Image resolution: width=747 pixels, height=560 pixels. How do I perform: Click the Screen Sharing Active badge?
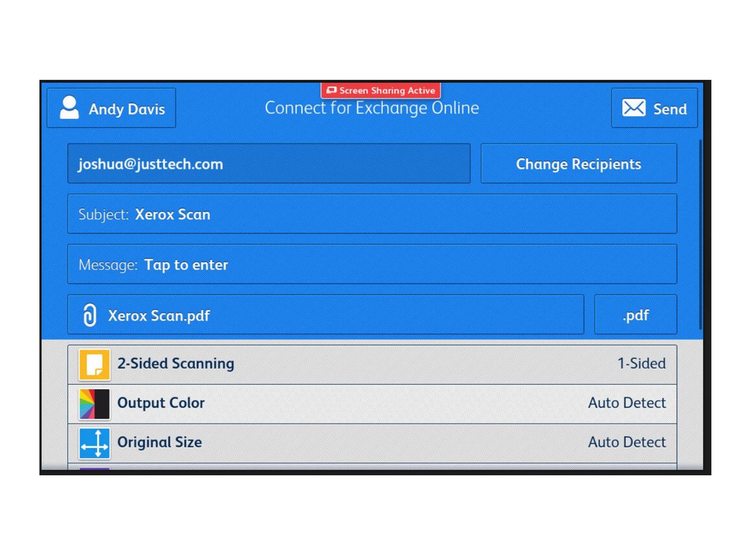pyautogui.click(x=380, y=91)
